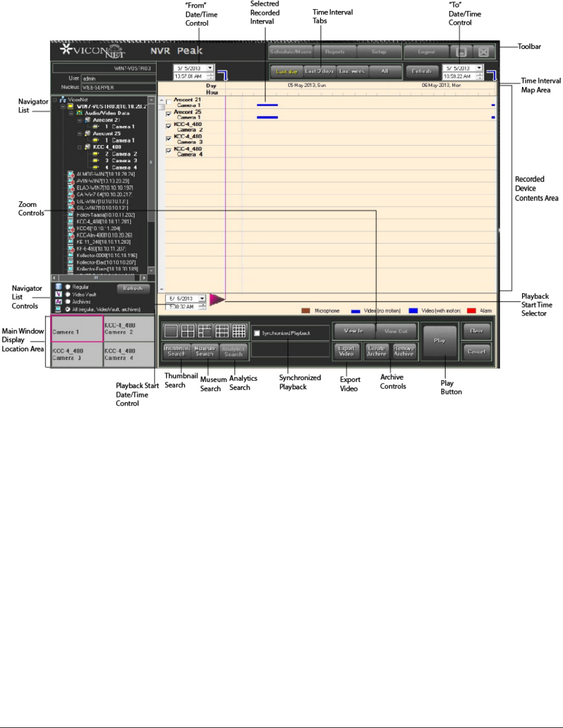Select the 2x2 quad layout icon
The width and height of the screenshot is (563, 728).
click(188, 331)
